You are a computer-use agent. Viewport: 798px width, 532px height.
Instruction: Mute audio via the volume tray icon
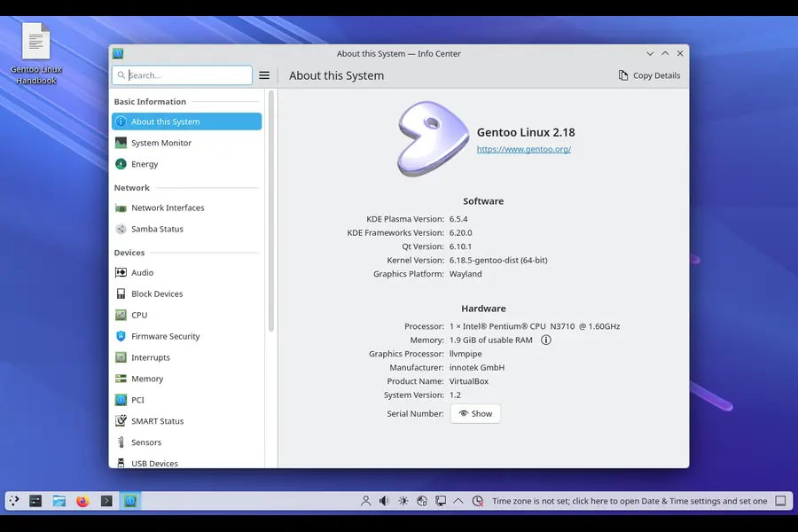(x=383, y=500)
